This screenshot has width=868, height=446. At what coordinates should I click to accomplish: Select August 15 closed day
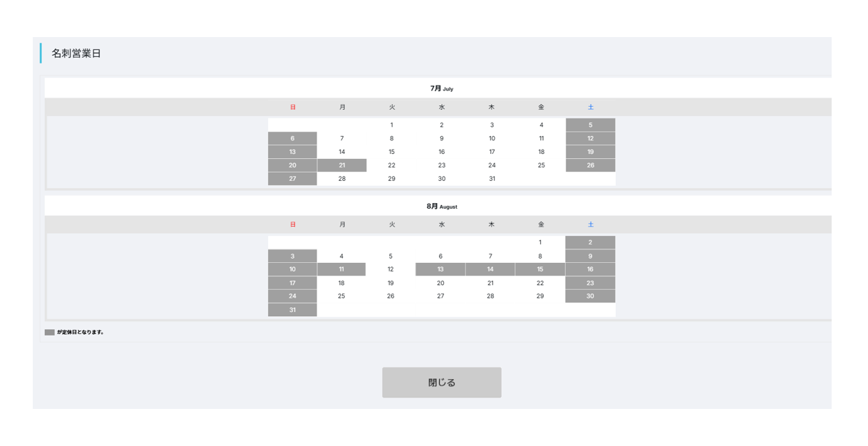[540, 269]
